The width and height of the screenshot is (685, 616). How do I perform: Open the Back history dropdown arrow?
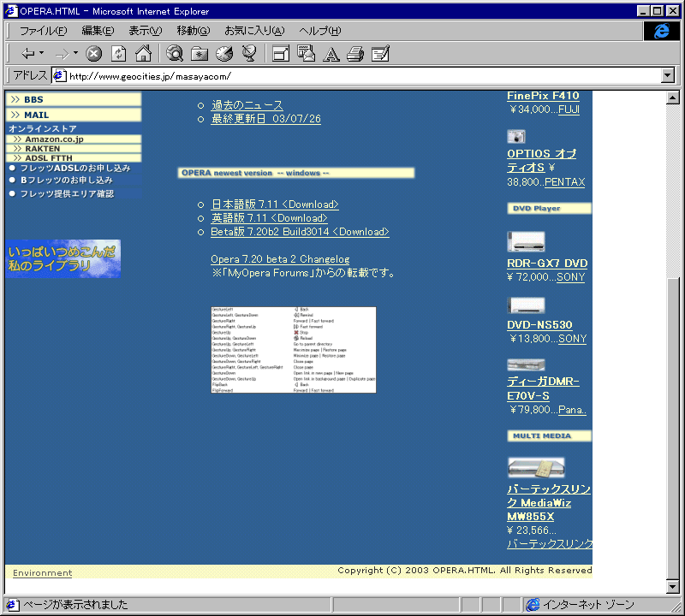pos(41,53)
